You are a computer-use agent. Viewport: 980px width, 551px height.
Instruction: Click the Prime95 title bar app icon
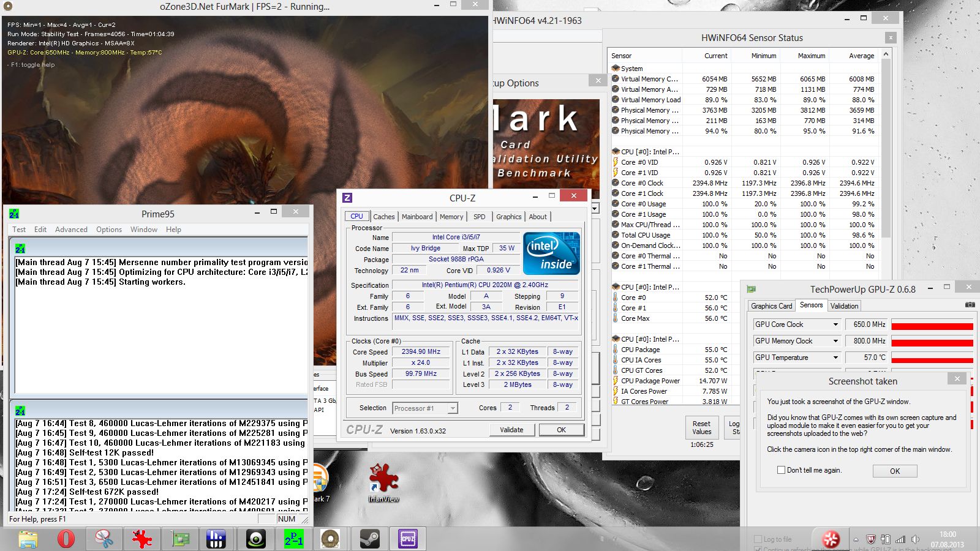pos(14,214)
